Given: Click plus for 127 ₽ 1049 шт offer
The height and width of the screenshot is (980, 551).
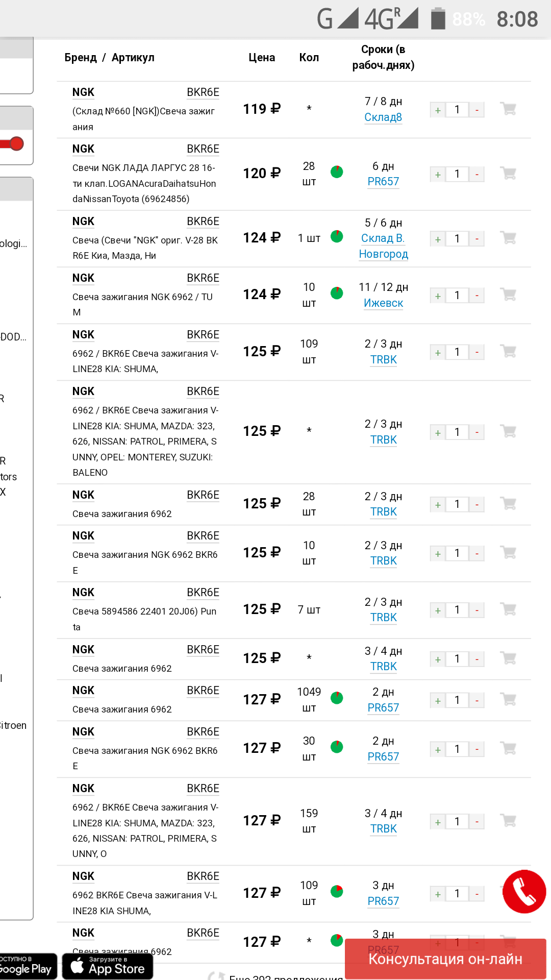Looking at the screenshot, I should 438,700.
